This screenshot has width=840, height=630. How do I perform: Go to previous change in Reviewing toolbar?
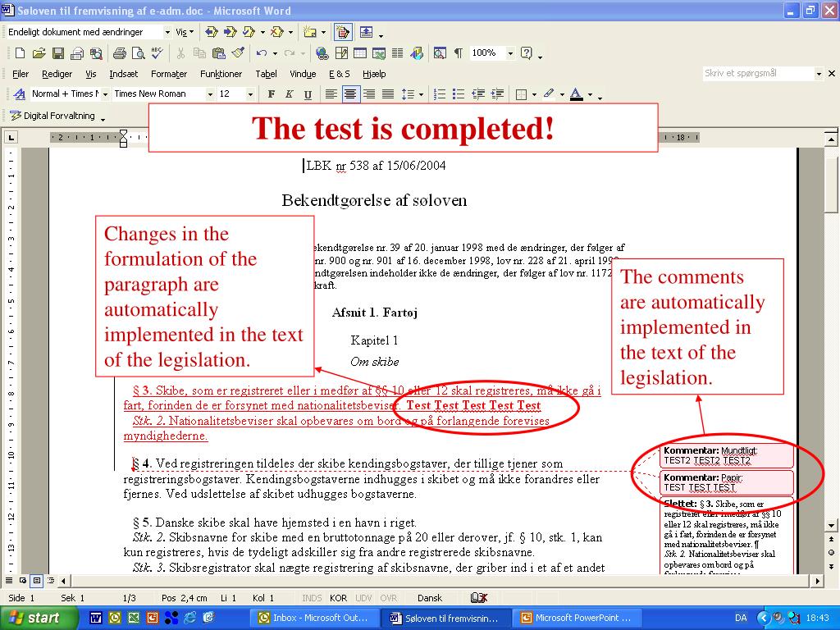(x=212, y=32)
